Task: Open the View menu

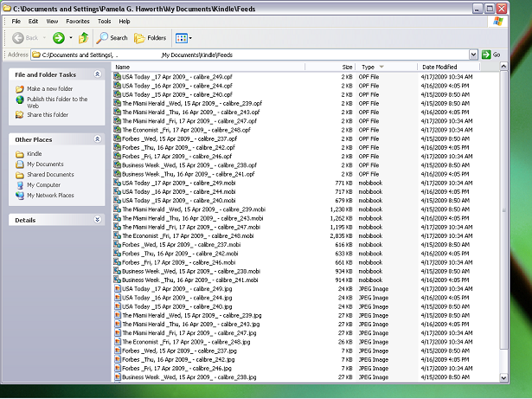Action: tap(52, 22)
